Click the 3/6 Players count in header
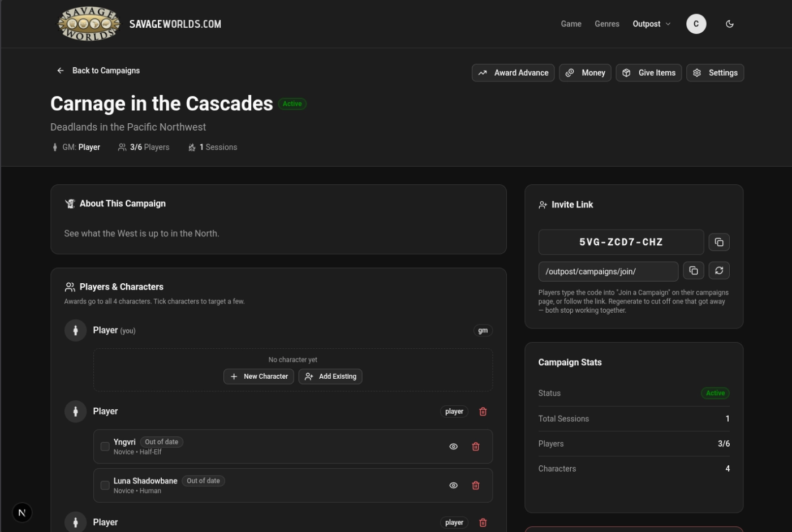The image size is (792, 532). 144,147
